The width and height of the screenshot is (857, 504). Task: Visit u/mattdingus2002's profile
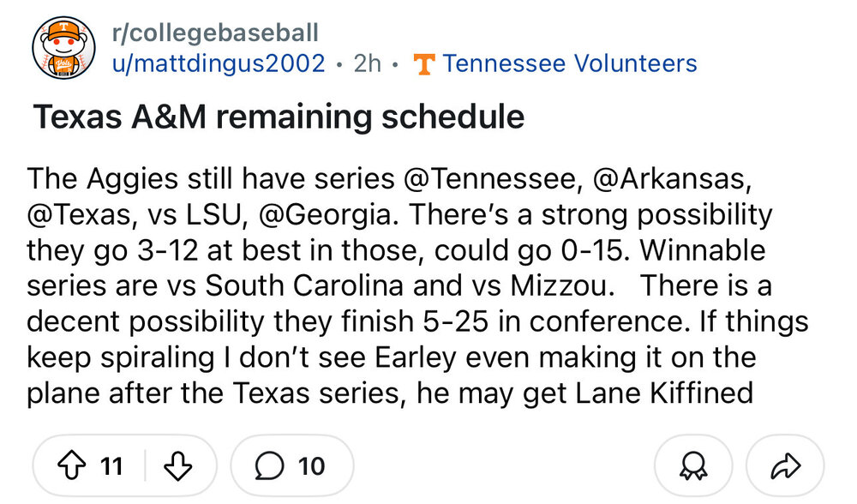coord(219,63)
